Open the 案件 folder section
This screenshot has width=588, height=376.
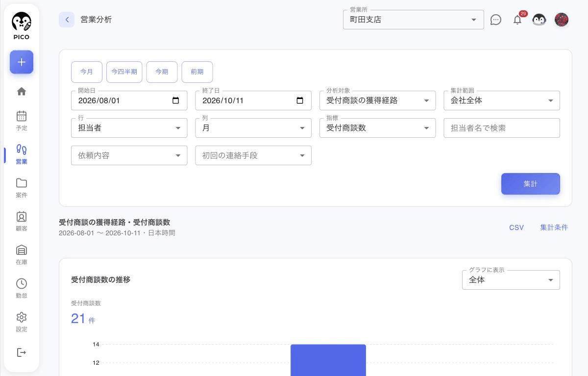[22, 187]
